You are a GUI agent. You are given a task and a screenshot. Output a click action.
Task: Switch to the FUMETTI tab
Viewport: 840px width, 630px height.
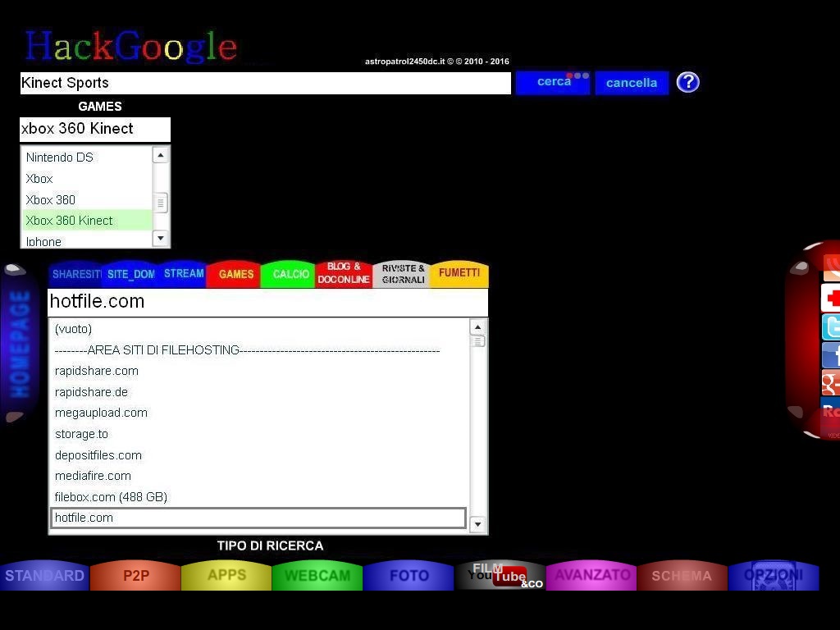(459, 273)
